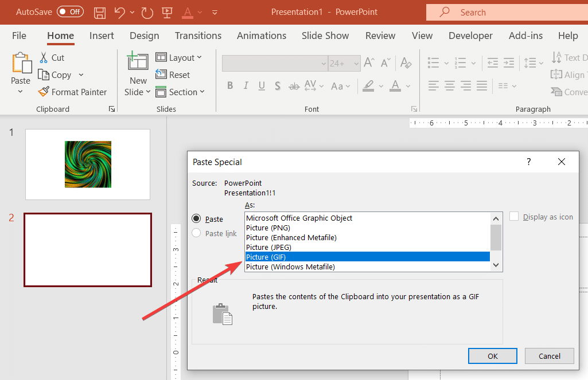Screen dimensions: 588x380
Task: Click the Cut scissors icon
Action: coord(44,57)
